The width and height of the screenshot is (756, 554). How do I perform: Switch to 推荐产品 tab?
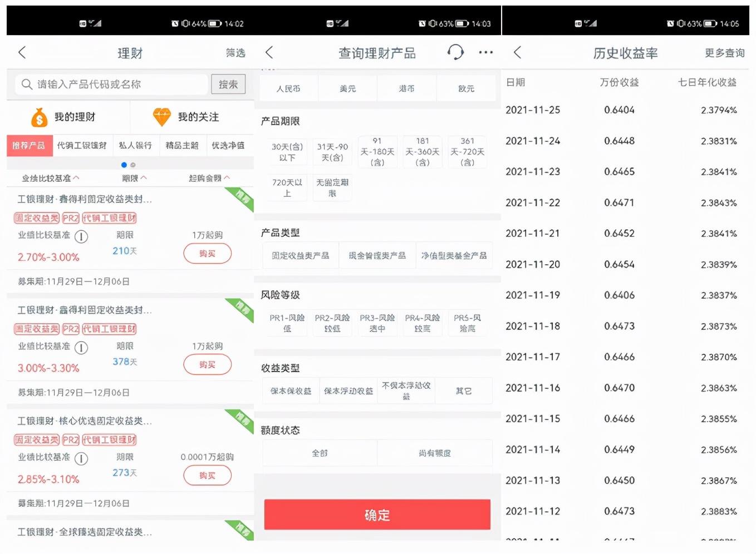coord(30,145)
